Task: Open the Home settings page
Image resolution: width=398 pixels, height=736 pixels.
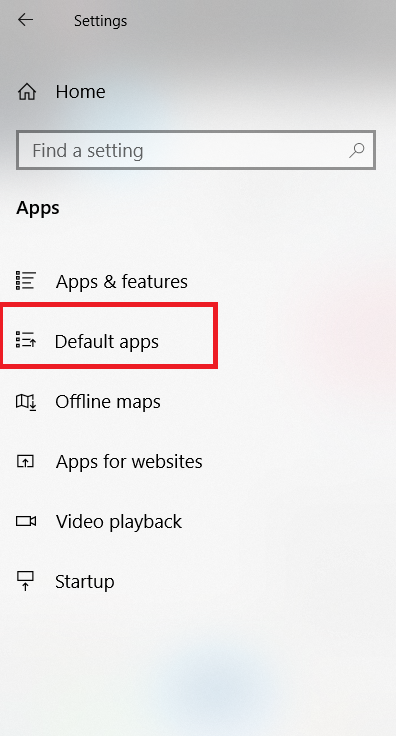Action: [80, 92]
